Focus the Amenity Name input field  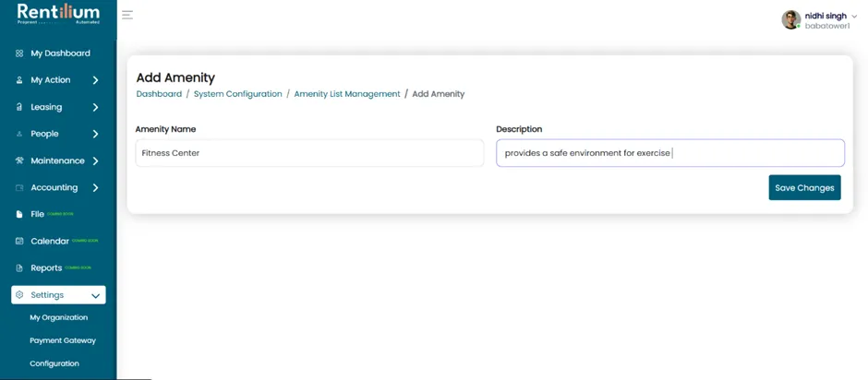pos(310,153)
